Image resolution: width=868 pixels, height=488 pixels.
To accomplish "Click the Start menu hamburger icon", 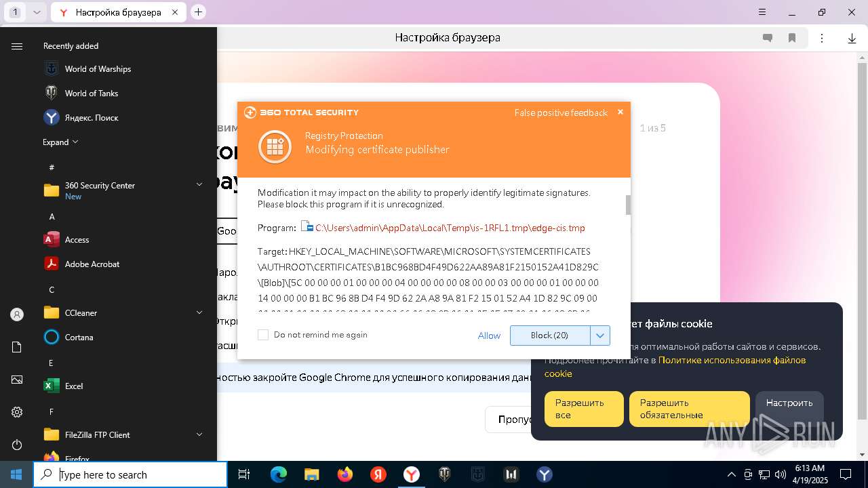I will (17, 46).
